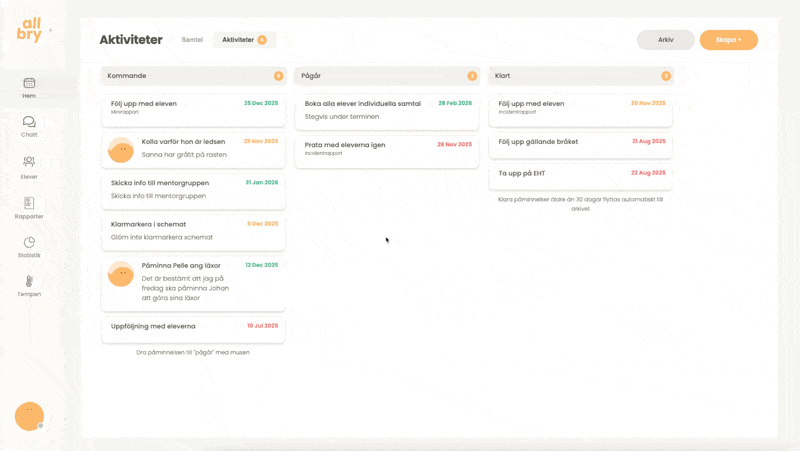Screen dimensions: 800x451
Task: Click the Allbry logo
Action: [30, 30]
